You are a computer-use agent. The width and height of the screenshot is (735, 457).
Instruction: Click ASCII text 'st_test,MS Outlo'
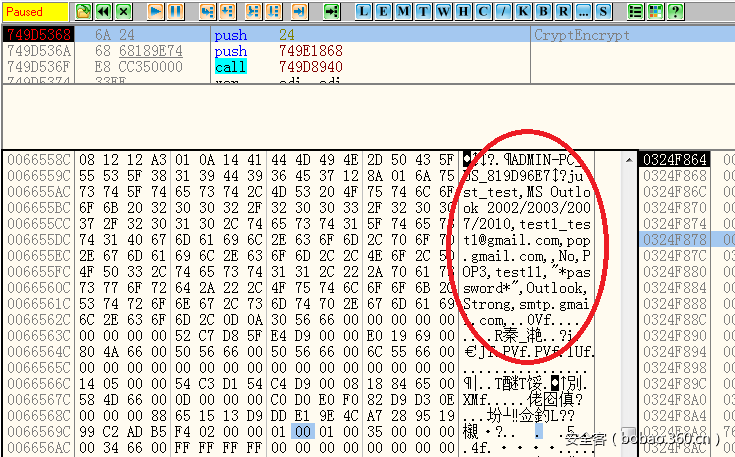point(527,192)
